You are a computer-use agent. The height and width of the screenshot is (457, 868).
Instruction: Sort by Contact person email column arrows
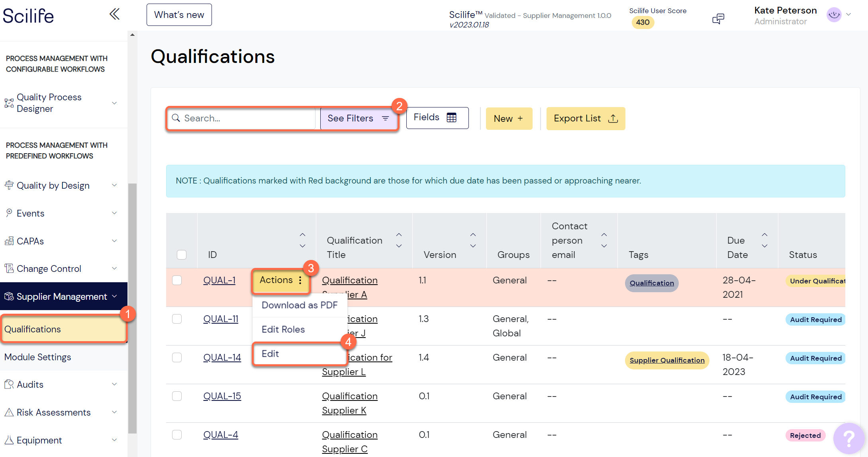(x=604, y=240)
